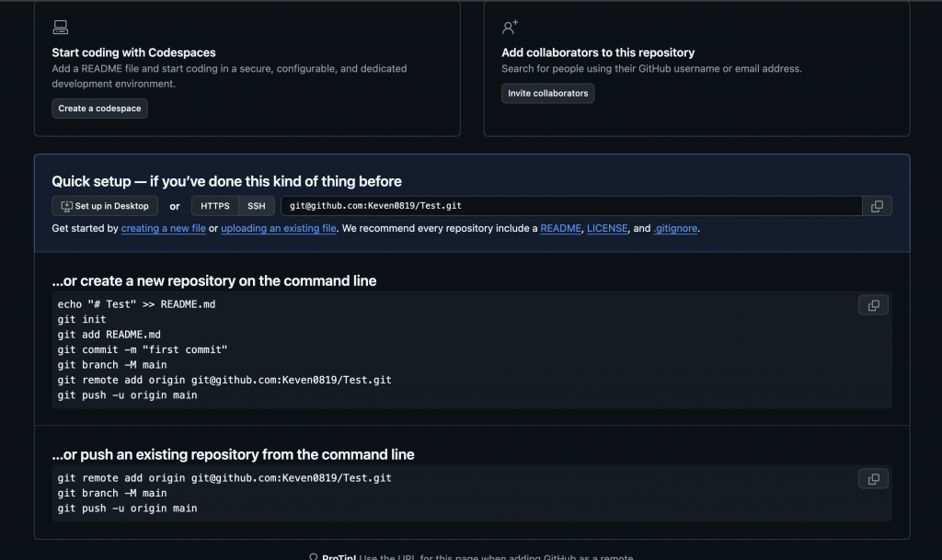Screen dimensions: 942x560
Task: Follow the LICENSE link
Action: [607, 228]
